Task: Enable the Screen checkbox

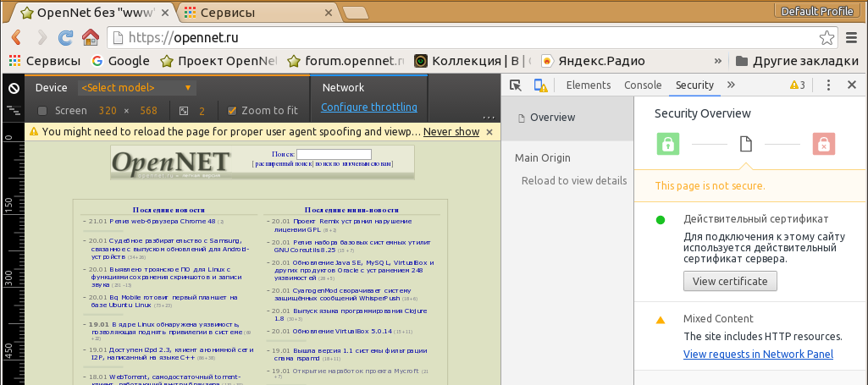Action: tap(42, 111)
